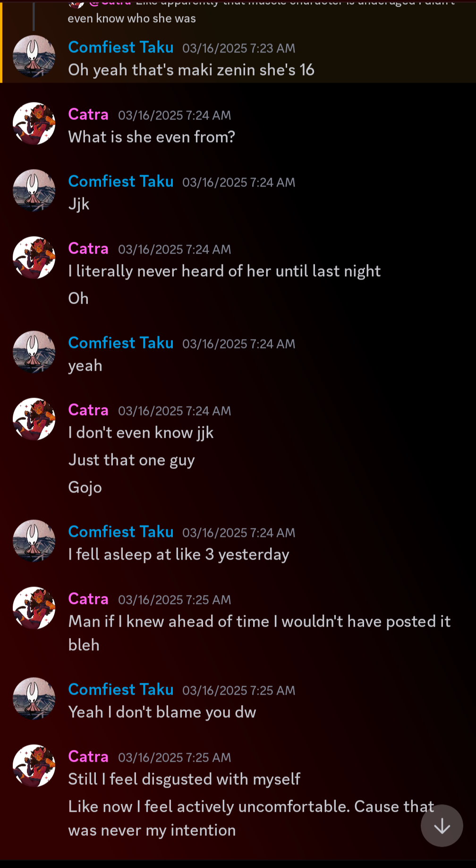Screen dimensions: 476x868
Task: Tap Comfiest Taku's avatar beside "Yeah I don't blame you"
Action: pyautogui.click(x=34, y=698)
